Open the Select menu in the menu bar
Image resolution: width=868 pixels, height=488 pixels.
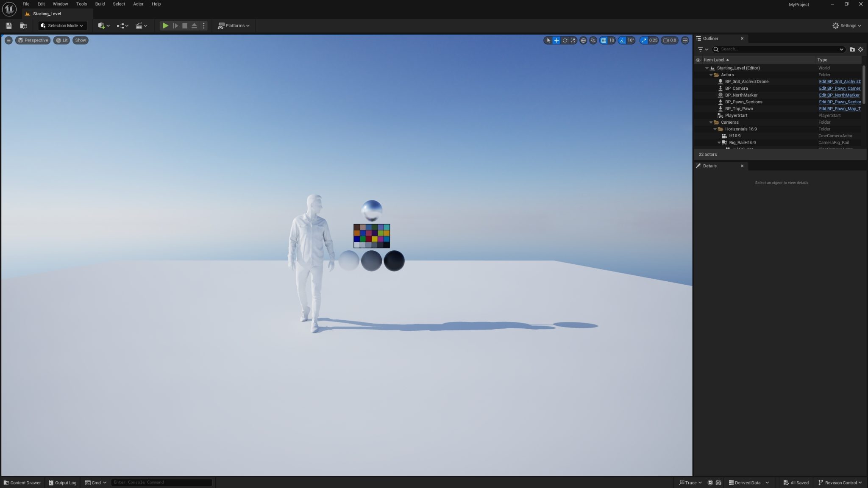[119, 4]
